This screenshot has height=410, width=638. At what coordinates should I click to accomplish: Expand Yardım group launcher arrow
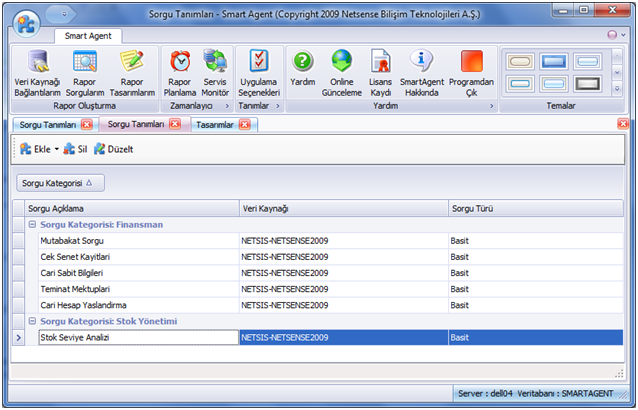tap(492, 106)
